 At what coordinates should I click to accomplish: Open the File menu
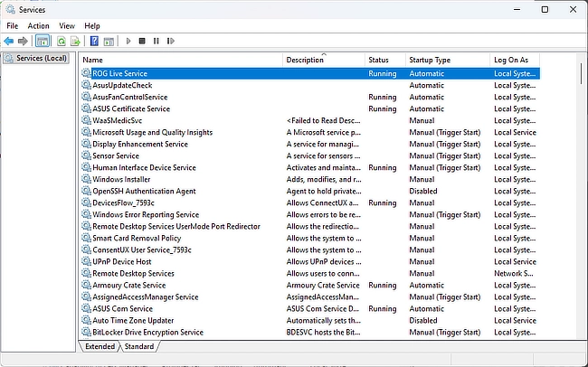pos(13,26)
